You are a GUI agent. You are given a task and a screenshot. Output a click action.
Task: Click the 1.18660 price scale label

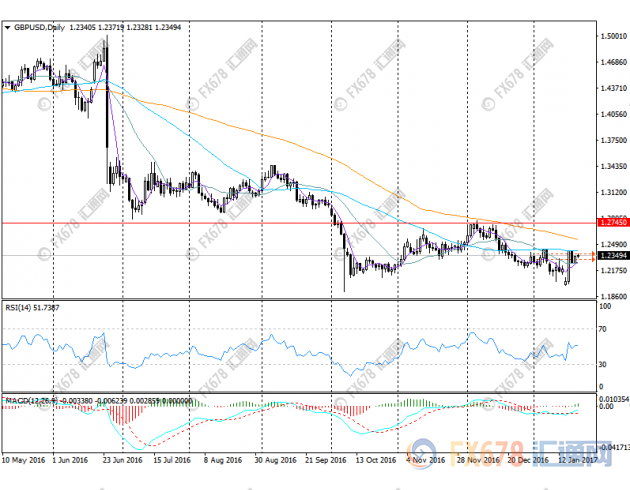610,296
